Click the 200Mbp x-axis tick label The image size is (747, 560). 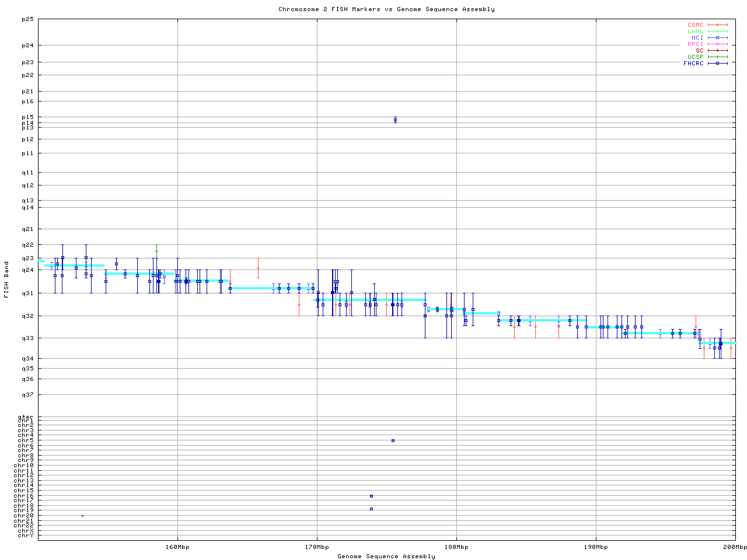coord(735,547)
